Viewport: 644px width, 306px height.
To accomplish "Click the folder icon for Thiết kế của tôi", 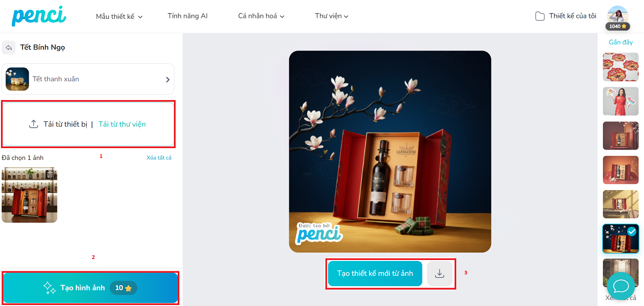I will (x=539, y=16).
